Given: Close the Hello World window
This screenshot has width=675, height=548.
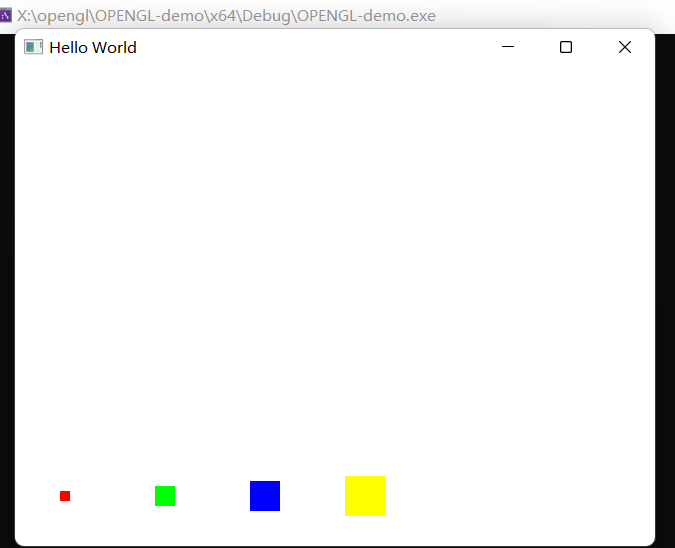Looking at the screenshot, I should tap(625, 47).
